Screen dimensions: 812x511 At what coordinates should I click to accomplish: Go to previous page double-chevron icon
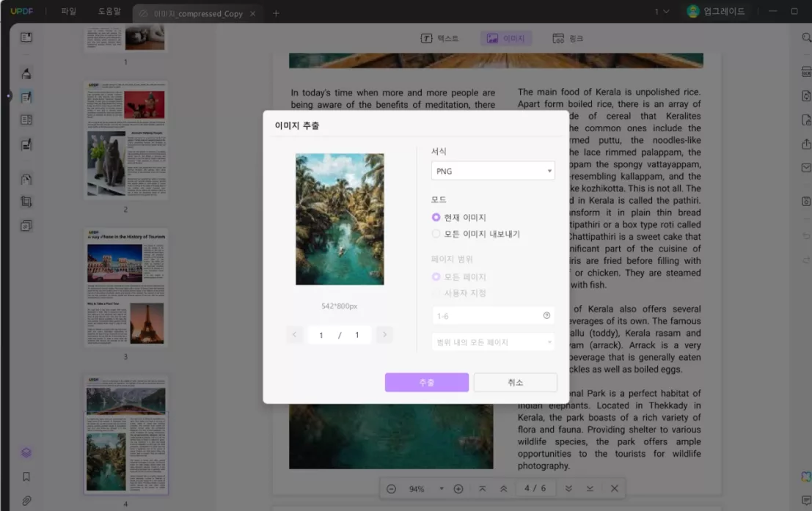tap(503, 488)
